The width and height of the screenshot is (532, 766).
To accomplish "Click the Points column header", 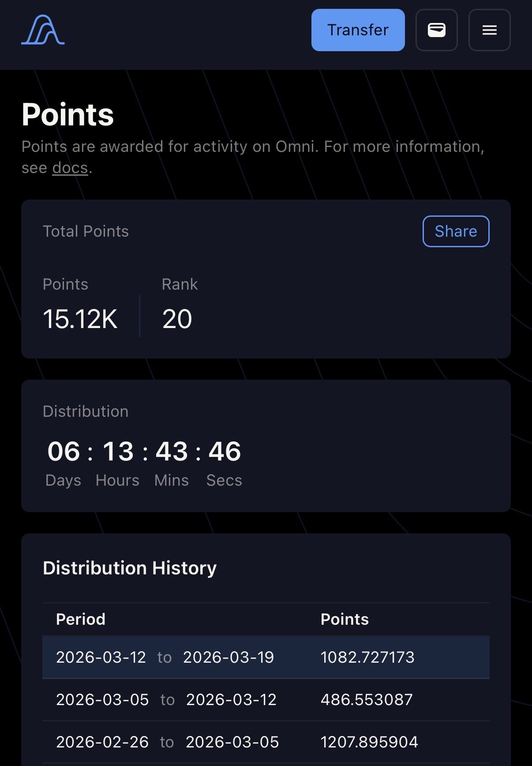I will [345, 619].
